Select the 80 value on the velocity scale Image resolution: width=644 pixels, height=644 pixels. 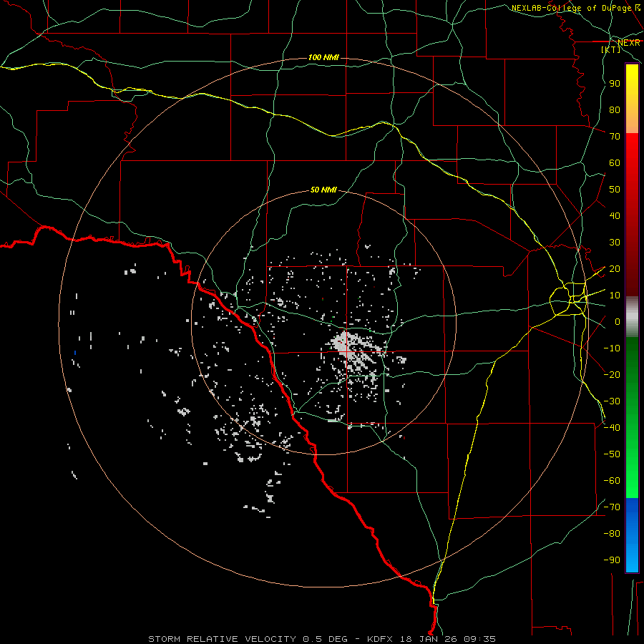pos(615,110)
